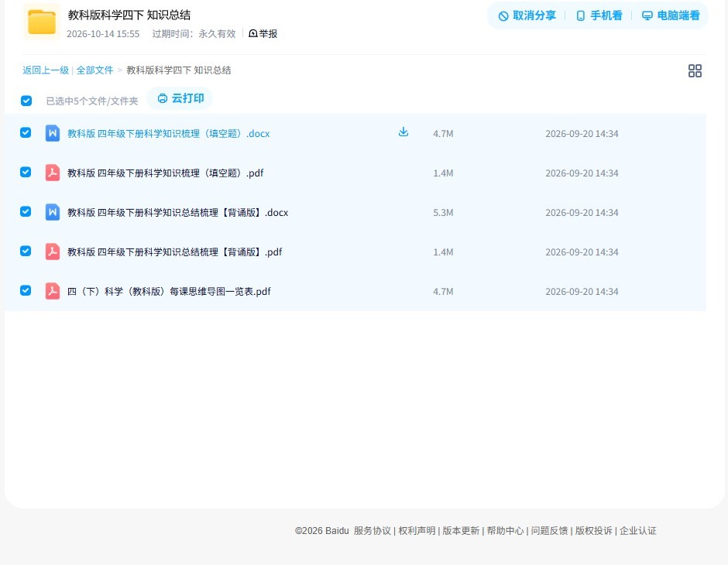Open 知识总结梳理【背诵版】.docx file name
Viewport: 728px width, 565px height.
pyautogui.click(x=178, y=212)
